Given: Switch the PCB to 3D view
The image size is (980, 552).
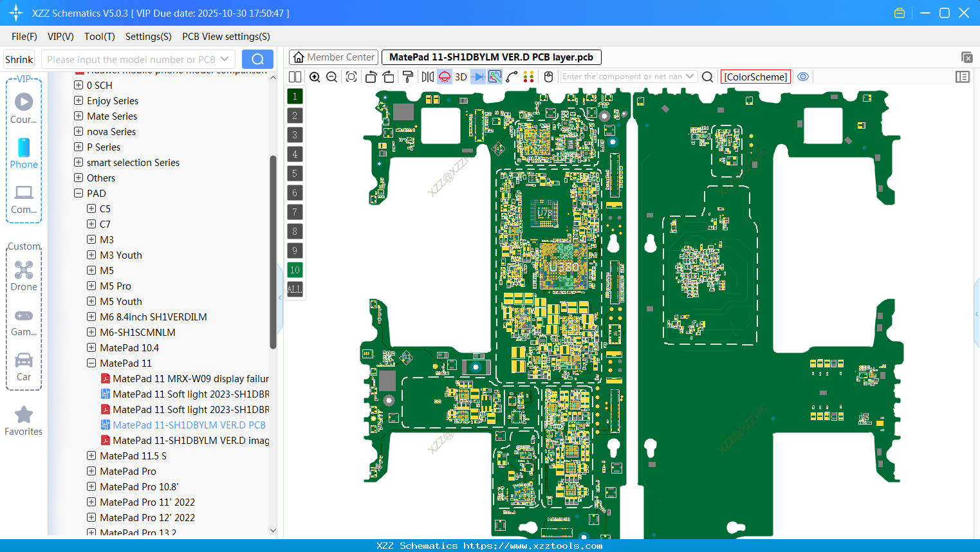Looking at the screenshot, I should pos(459,77).
